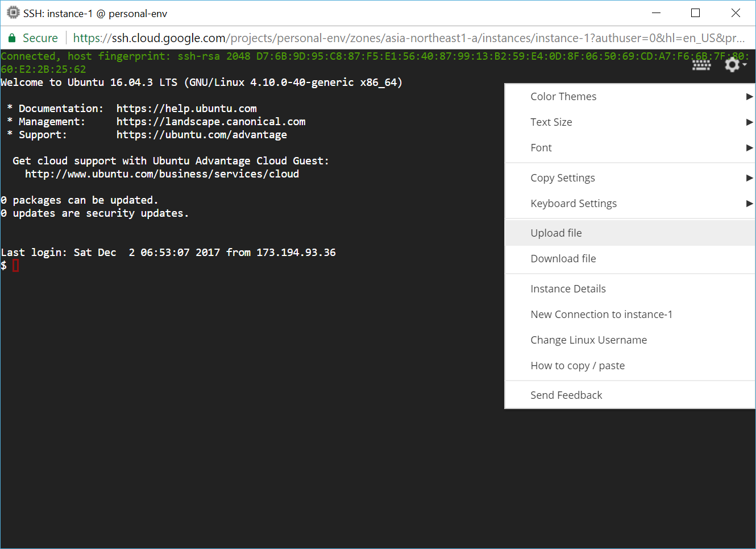Click '0 packages can be updated.' text
The width and height of the screenshot is (756, 549).
80,200
